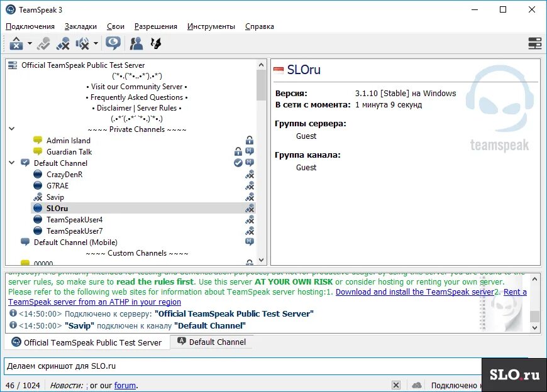Close the news ticker with X icon

(396, 385)
